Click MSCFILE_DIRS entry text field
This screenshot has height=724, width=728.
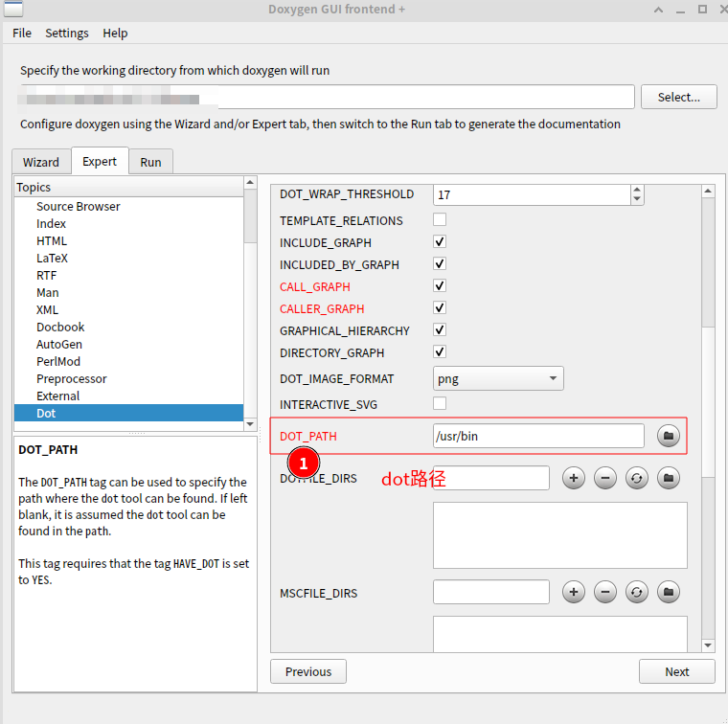coord(491,592)
